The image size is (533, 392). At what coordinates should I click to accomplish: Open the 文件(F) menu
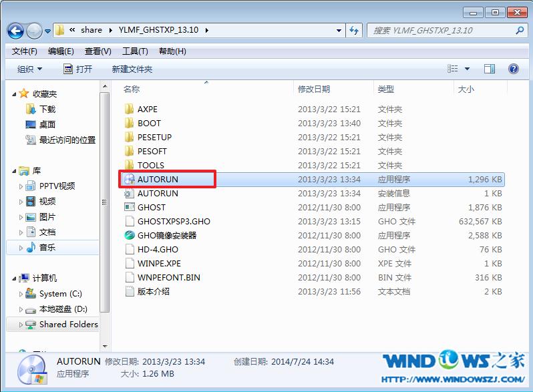pos(25,51)
